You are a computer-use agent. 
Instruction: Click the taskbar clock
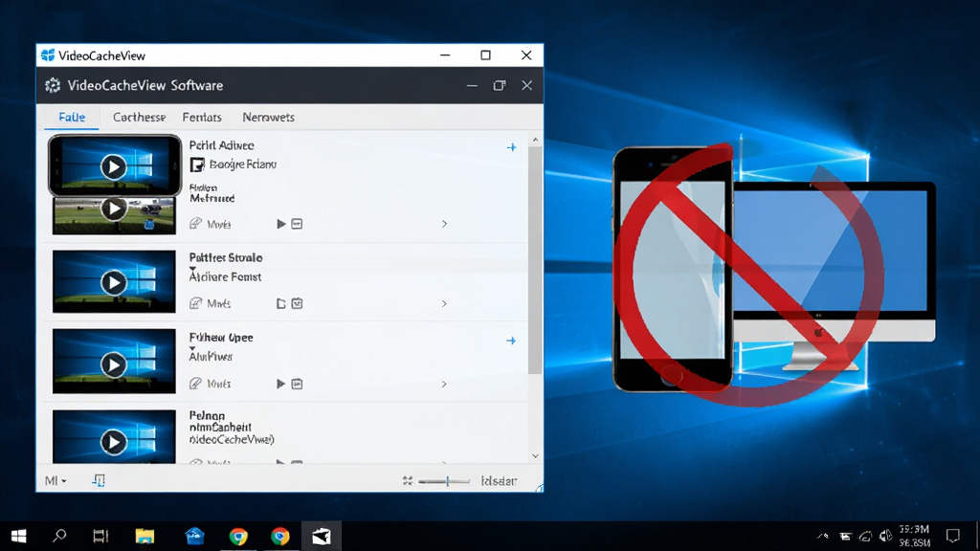(x=914, y=536)
